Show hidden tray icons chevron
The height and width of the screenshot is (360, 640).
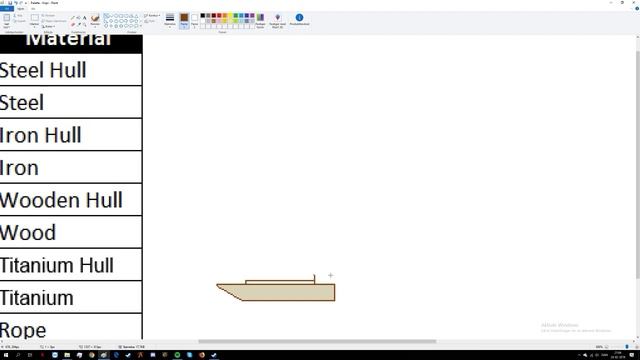pyautogui.click(x=579, y=356)
